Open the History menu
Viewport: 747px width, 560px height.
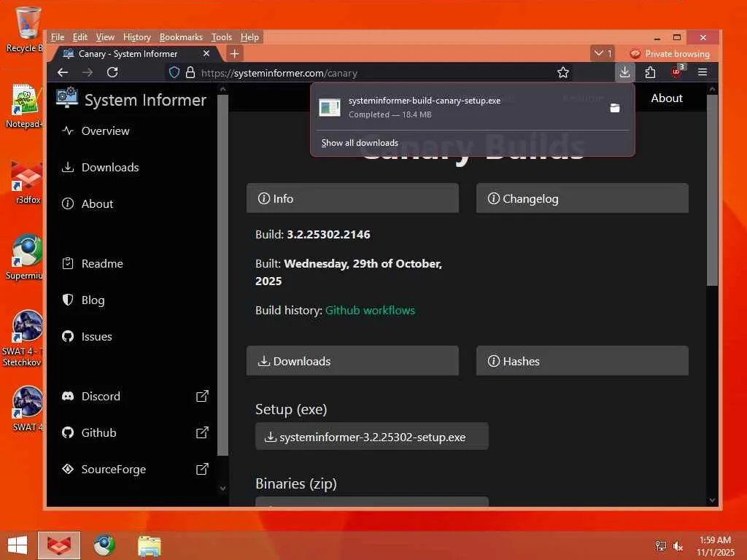point(136,37)
